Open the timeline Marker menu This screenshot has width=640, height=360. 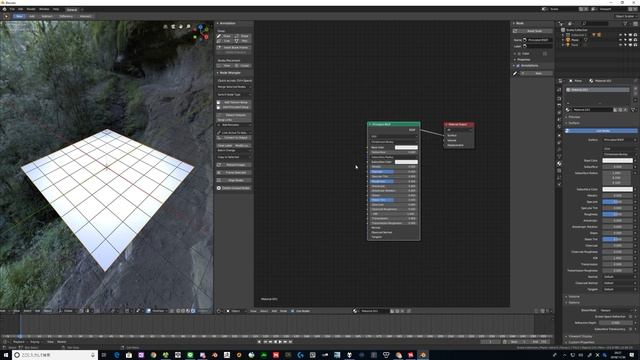[x=62, y=342]
